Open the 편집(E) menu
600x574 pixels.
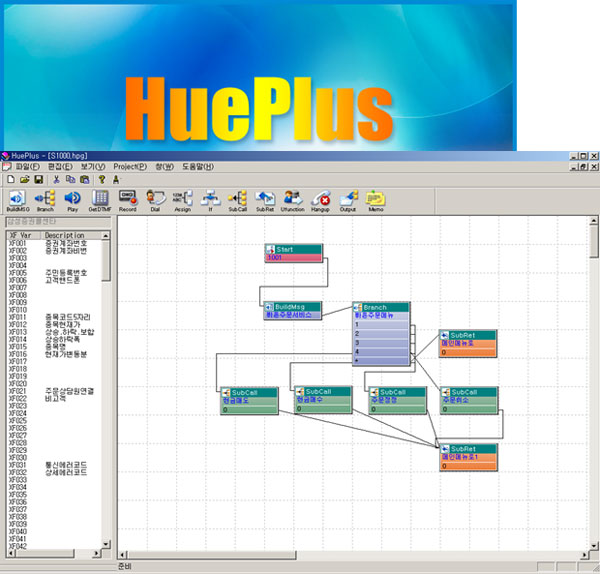[x=60, y=167]
